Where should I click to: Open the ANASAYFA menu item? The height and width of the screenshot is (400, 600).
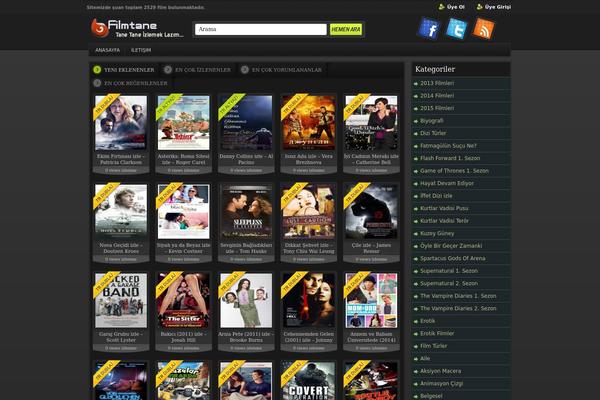(108, 50)
